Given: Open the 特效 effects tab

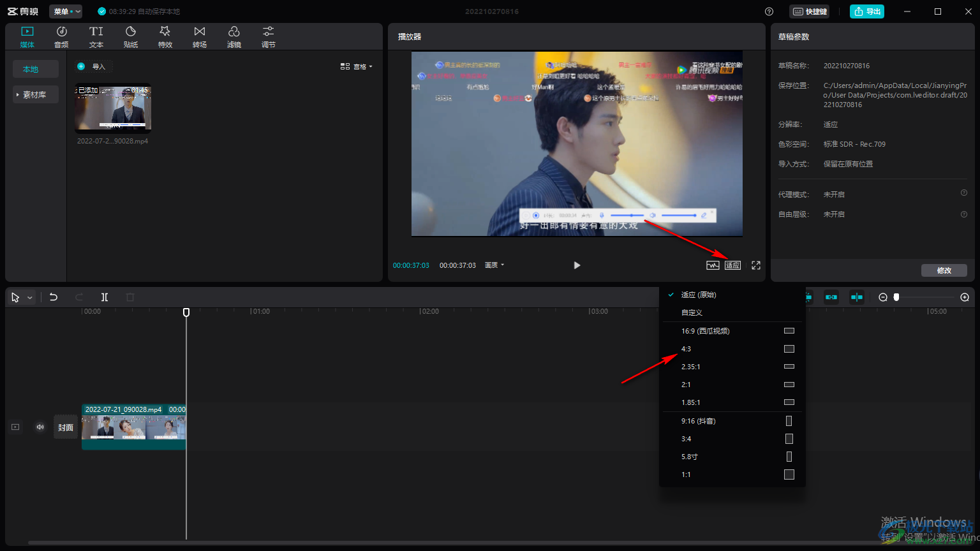Looking at the screenshot, I should [165, 37].
